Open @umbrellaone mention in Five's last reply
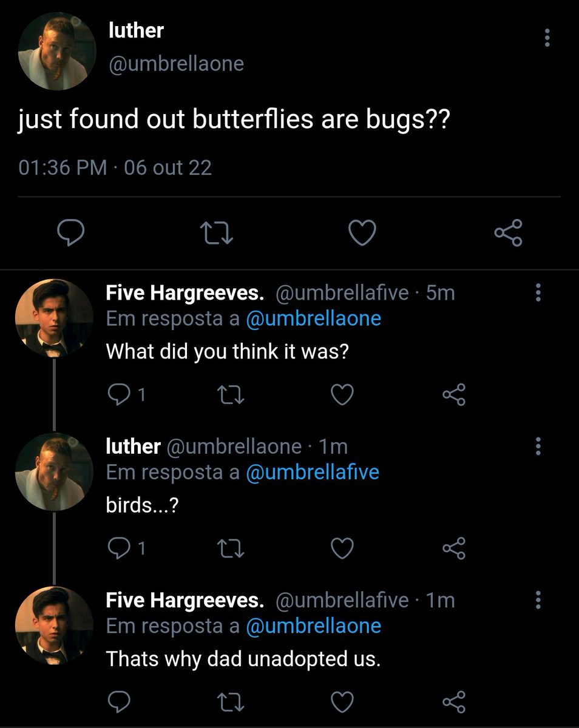This screenshot has width=579, height=728. pyautogui.click(x=314, y=625)
